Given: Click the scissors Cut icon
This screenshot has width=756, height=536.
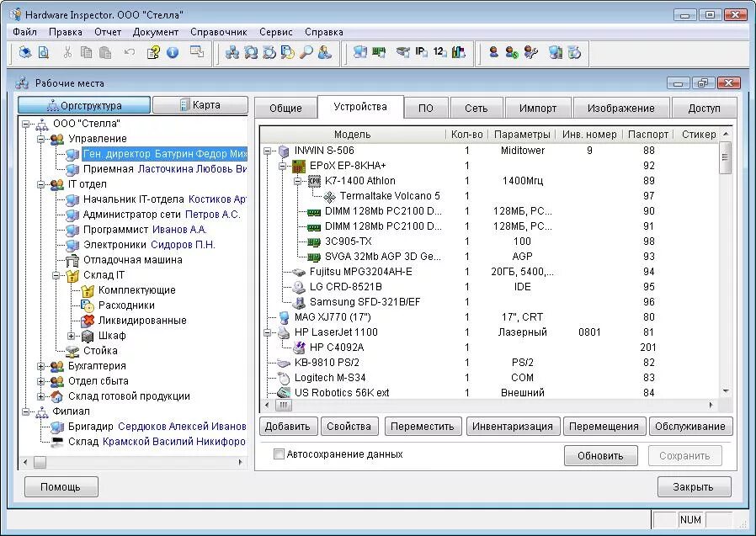Looking at the screenshot, I should click(67, 52).
